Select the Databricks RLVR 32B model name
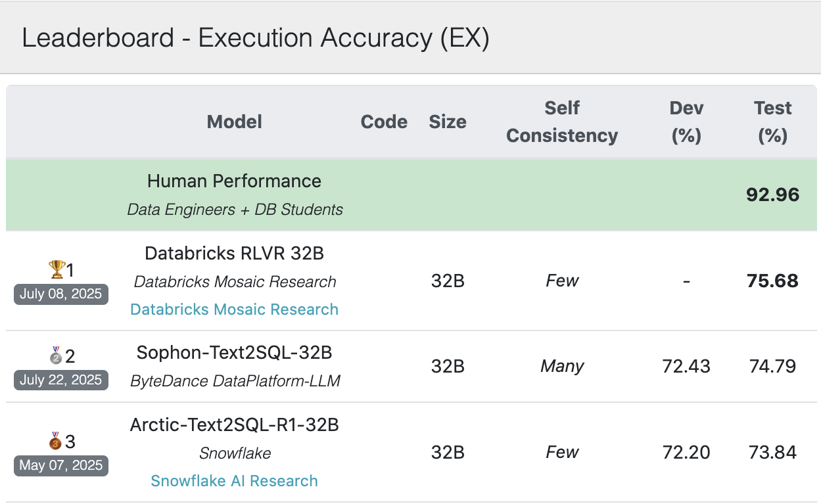 [x=235, y=254]
